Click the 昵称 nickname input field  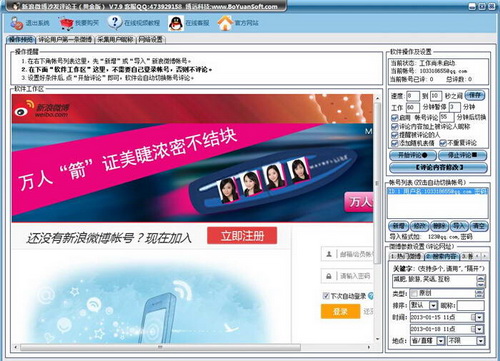click(471, 305)
